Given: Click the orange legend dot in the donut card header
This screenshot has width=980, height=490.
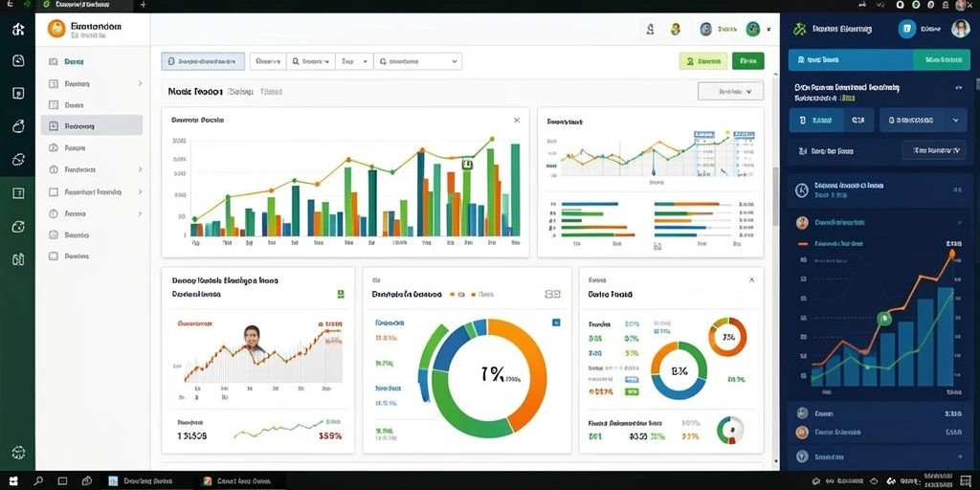Looking at the screenshot, I should [x=473, y=294].
